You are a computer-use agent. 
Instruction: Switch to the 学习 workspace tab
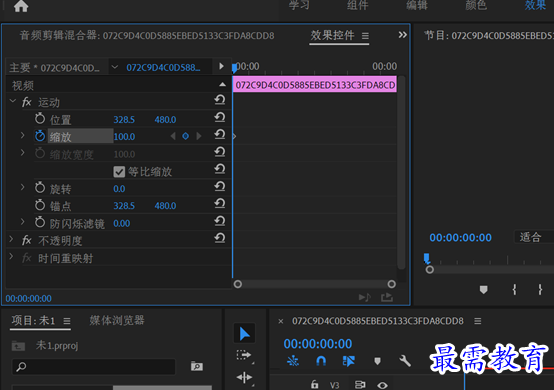tap(299, 5)
